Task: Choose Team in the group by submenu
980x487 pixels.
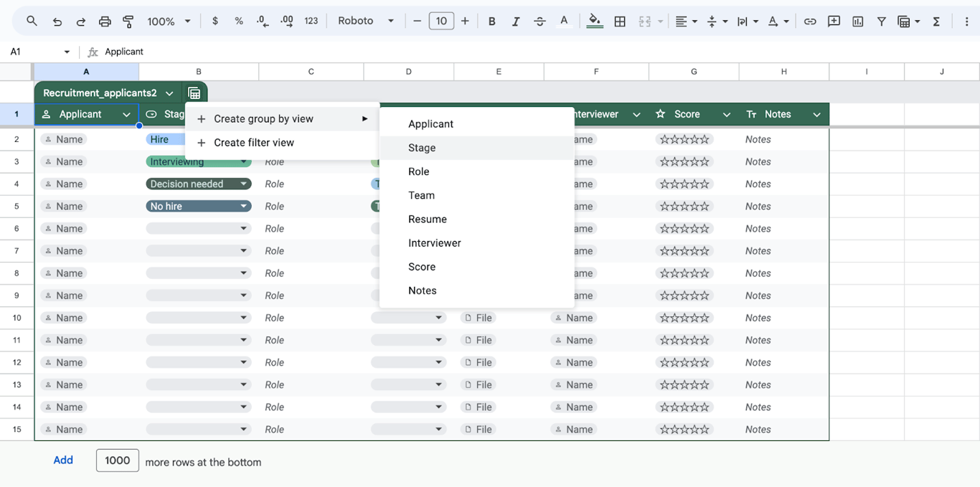Action: pos(476,195)
